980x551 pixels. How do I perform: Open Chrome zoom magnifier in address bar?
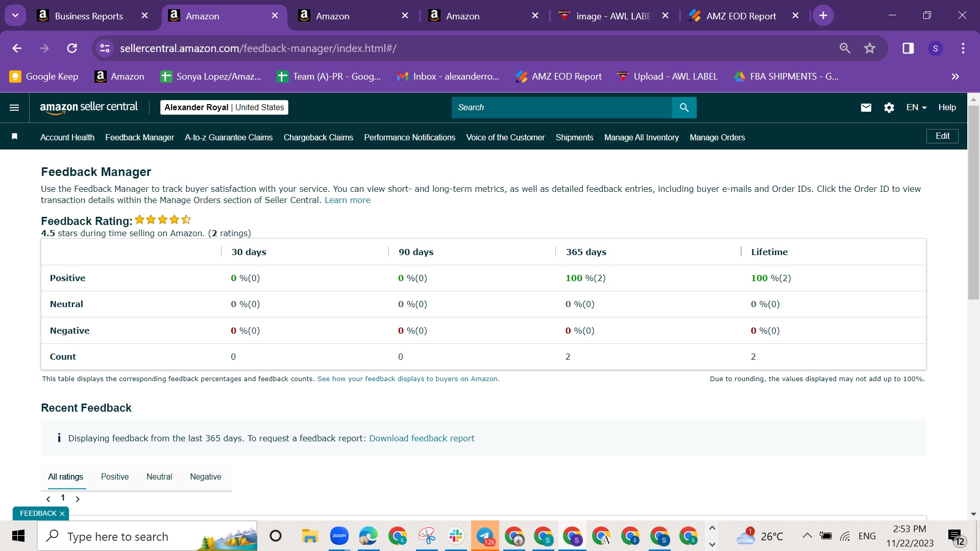(845, 48)
